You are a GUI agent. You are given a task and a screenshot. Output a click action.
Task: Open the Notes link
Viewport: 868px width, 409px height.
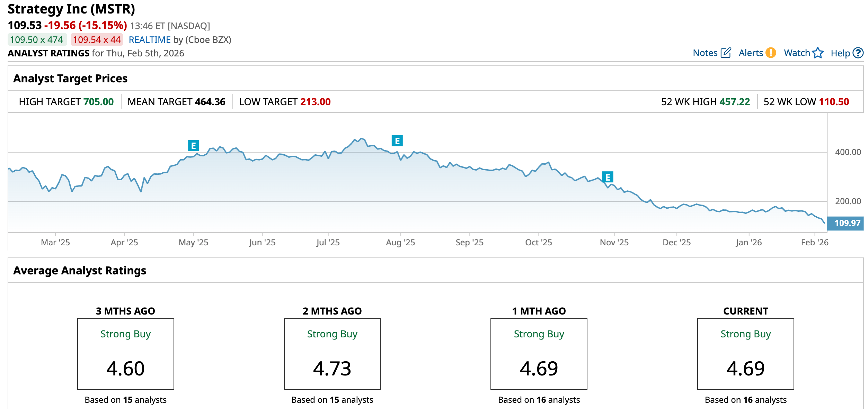pos(705,53)
